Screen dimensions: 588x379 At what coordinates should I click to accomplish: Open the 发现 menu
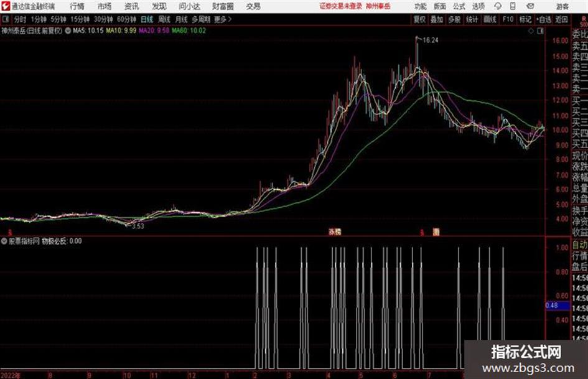[159, 6]
